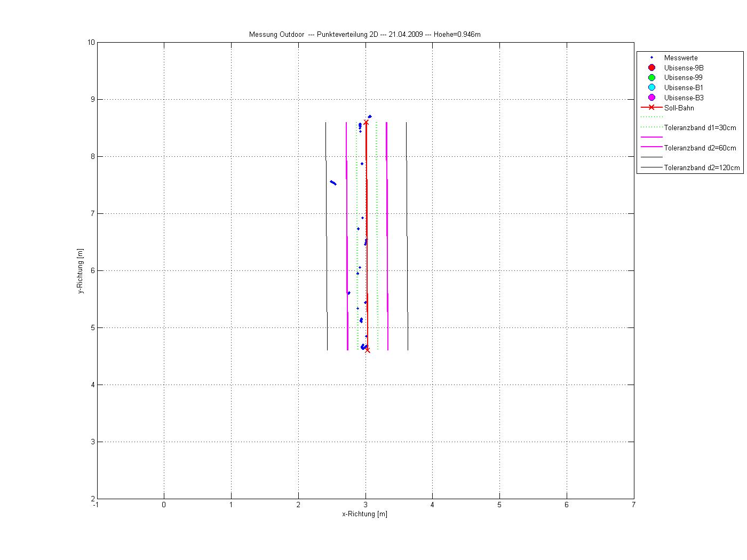747x560 pixels.
Task: Click the cyan Ubisense-B1 legend marker
Action: click(x=651, y=87)
